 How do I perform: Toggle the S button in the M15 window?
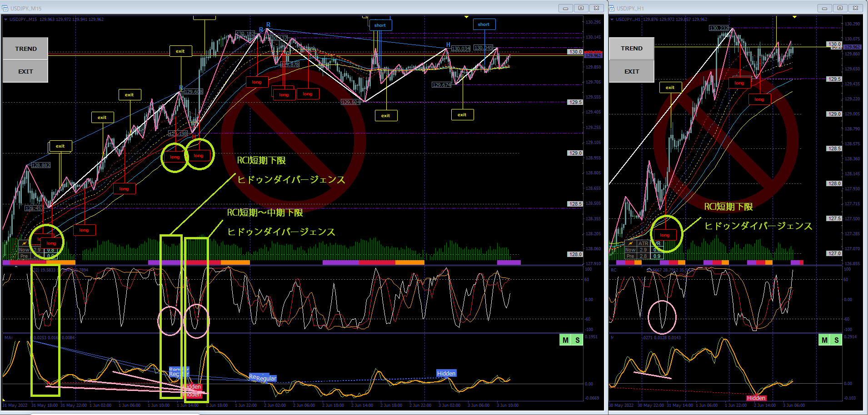(x=577, y=340)
